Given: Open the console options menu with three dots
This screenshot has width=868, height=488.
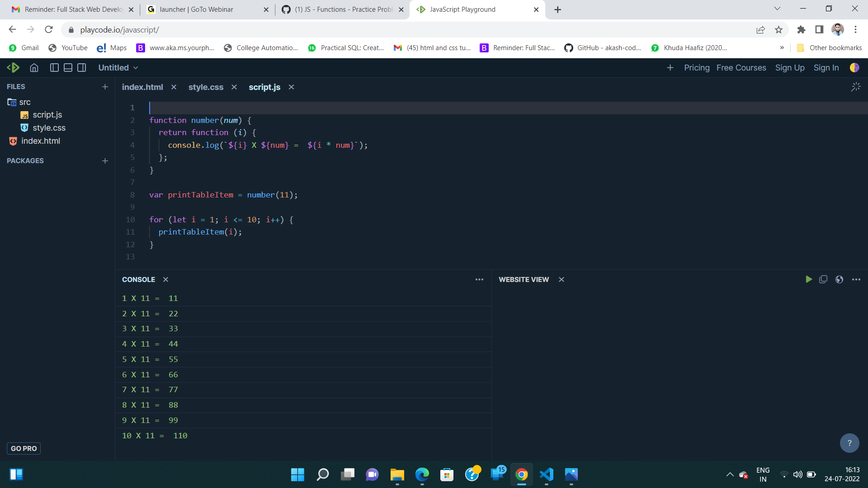Looking at the screenshot, I should (479, 279).
